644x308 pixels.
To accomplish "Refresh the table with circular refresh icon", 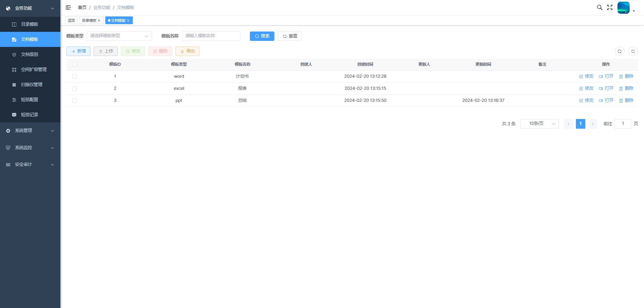I will (x=633, y=51).
